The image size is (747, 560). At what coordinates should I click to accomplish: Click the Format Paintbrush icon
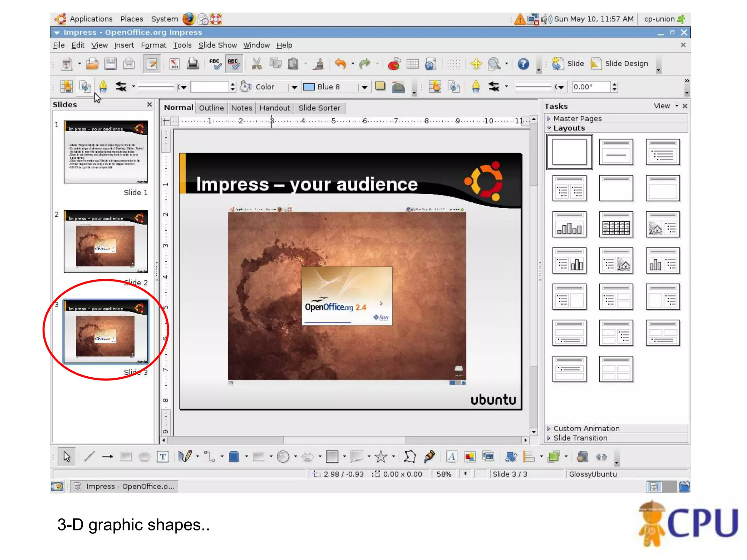[x=319, y=64]
